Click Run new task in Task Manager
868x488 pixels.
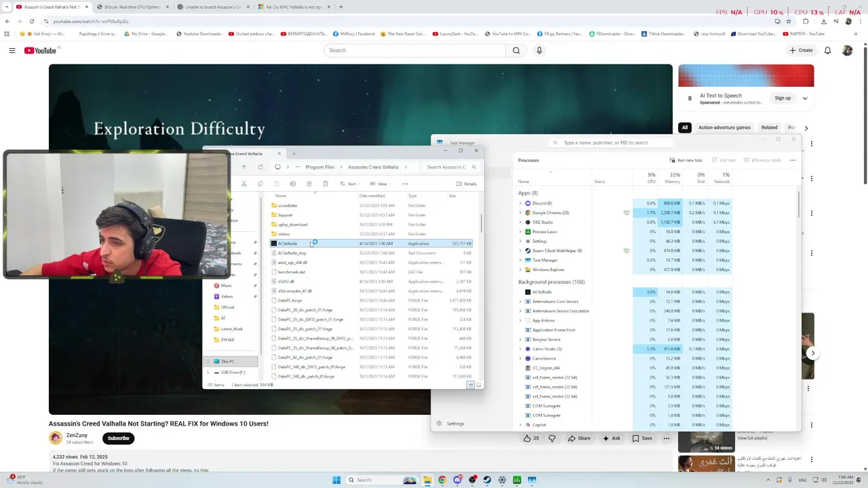[x=685, y=160]
